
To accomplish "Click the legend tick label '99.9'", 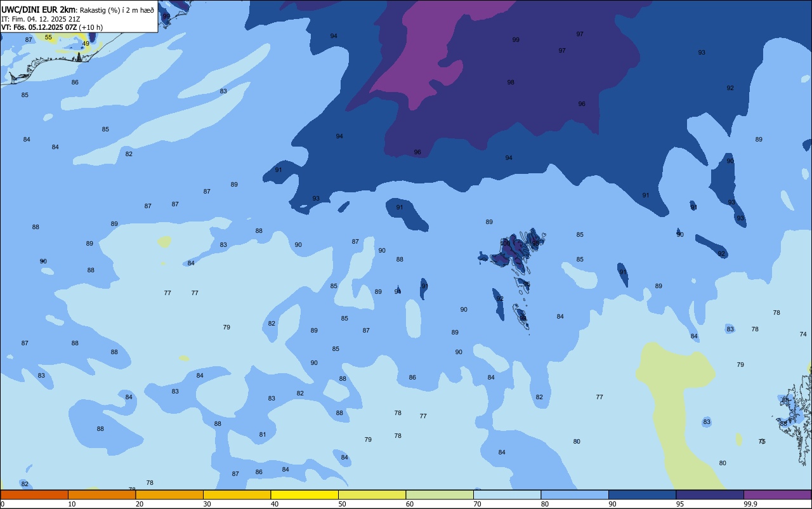I will click(750, 504).
